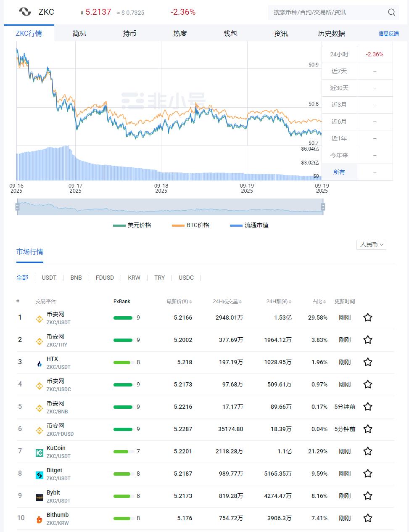Click the search magnifier icon

tap(391, 12)
